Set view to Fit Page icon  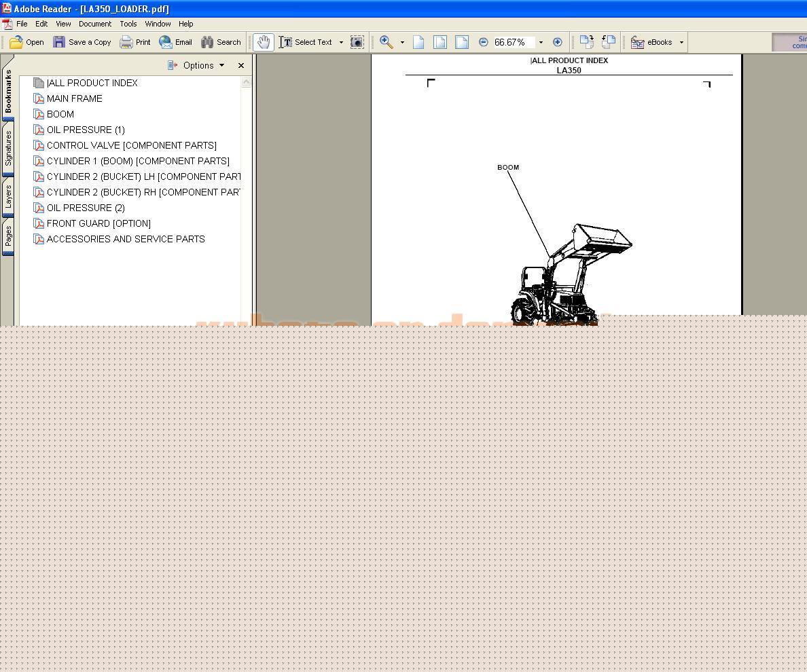coord(440,42)
